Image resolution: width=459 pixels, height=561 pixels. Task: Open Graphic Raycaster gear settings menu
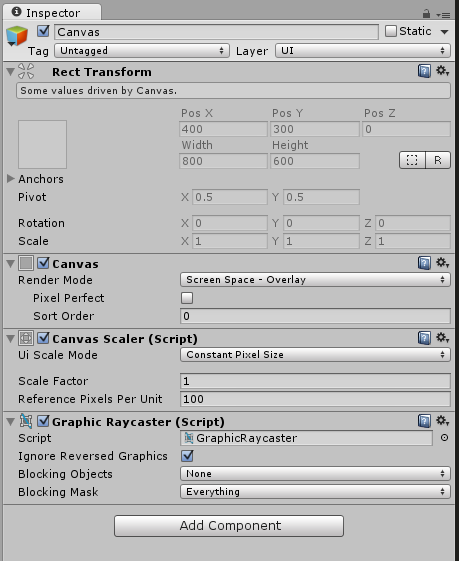[x=442, y=420]
